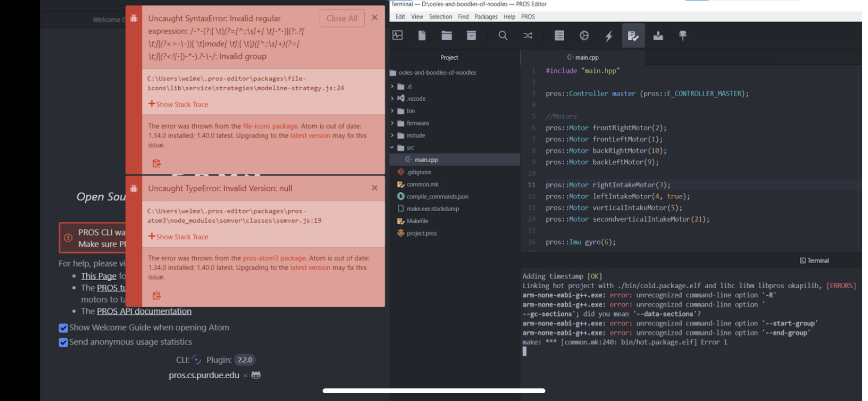Click the archive box save icon in toolbar
Viewport: 868px width, 401px height.
(471, 35)
